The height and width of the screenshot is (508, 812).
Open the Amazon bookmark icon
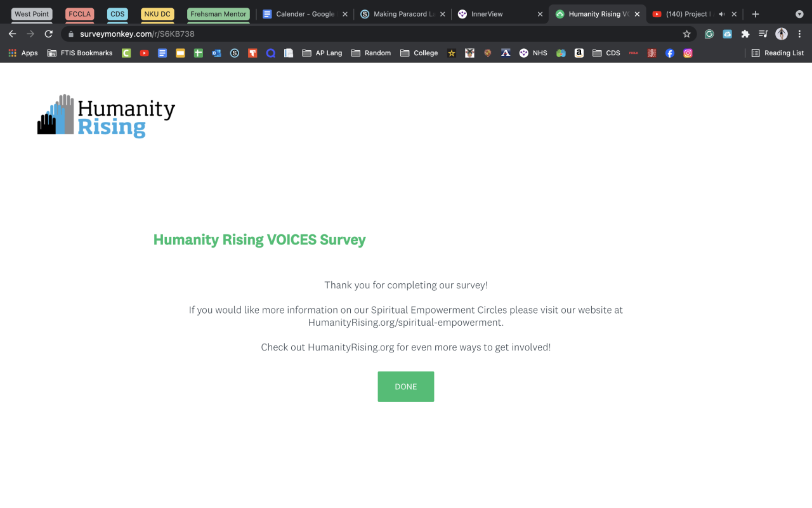pyautogui.click(x=579, y=53)
